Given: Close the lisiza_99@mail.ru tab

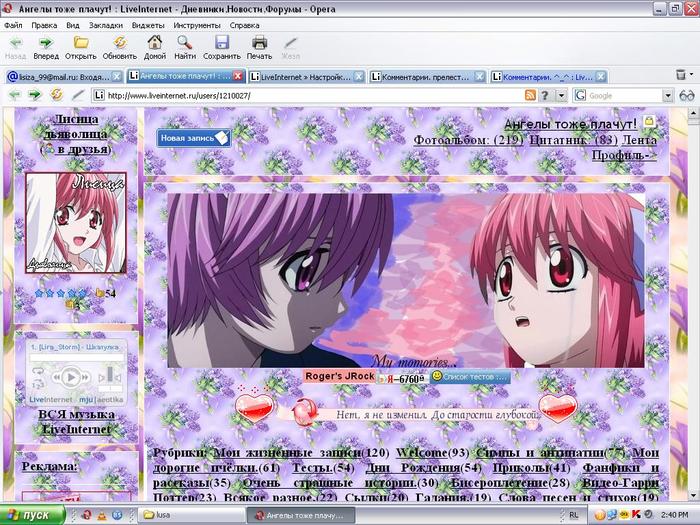Looking at the screenshot, I should pyautogui.click(x=117, y=77).
